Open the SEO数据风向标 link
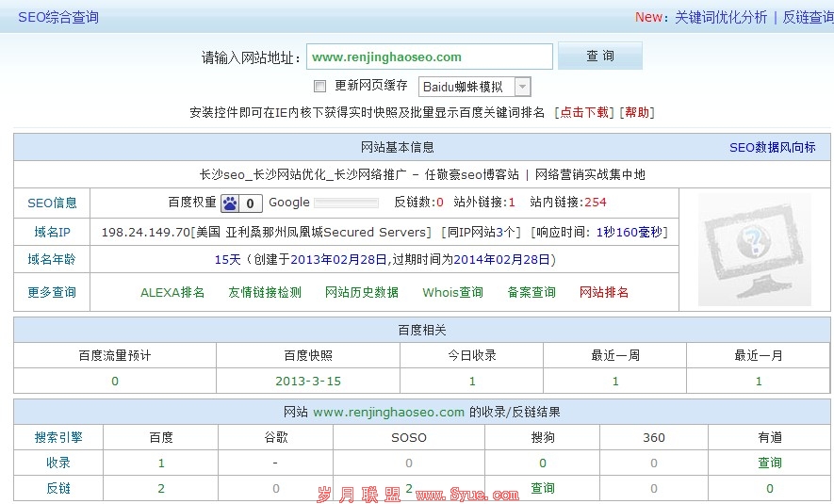This screenshot has width=834, height=504. 773,147
